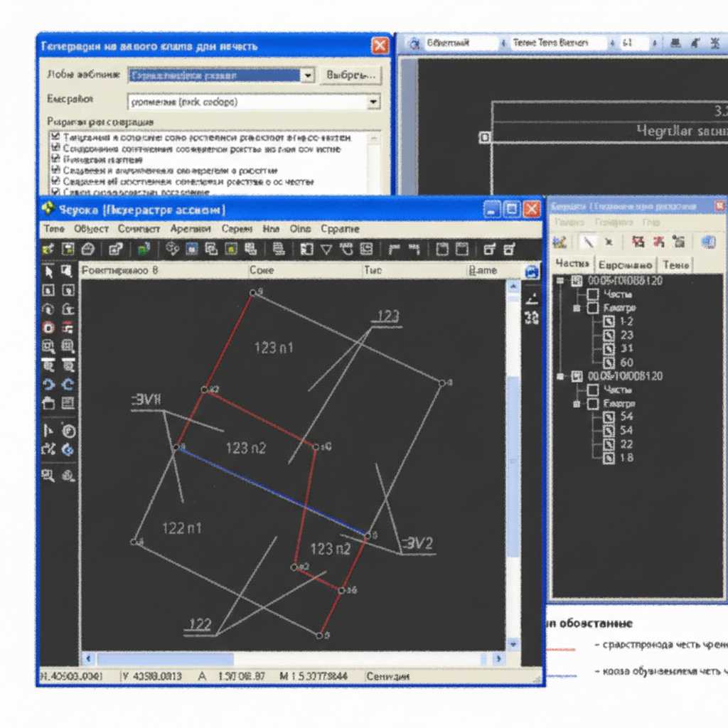This screenshot has height=728, width=728.
Task: Select the arrow pointer tool in left toolbar
Action: pyautogui.click(x=48, y=271)
